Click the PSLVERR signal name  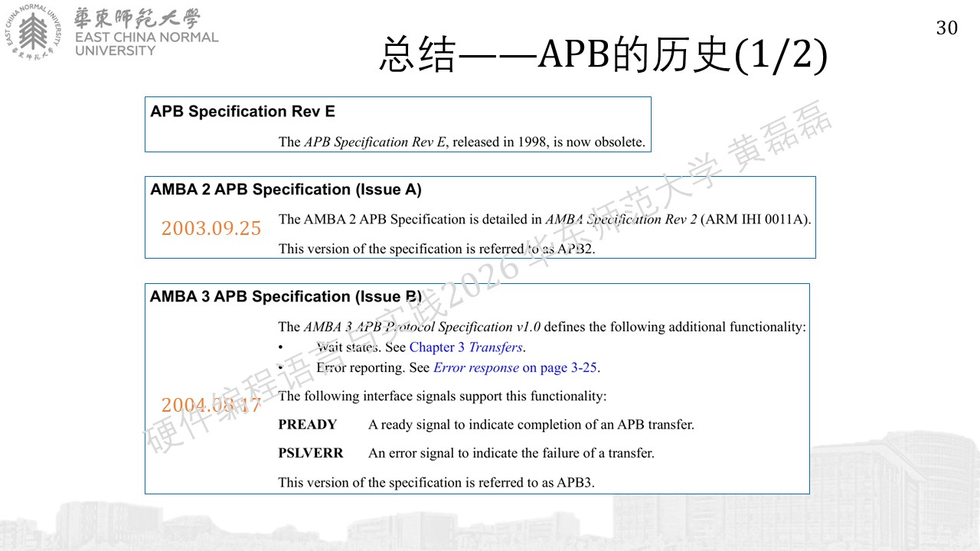tap(311, 453)
